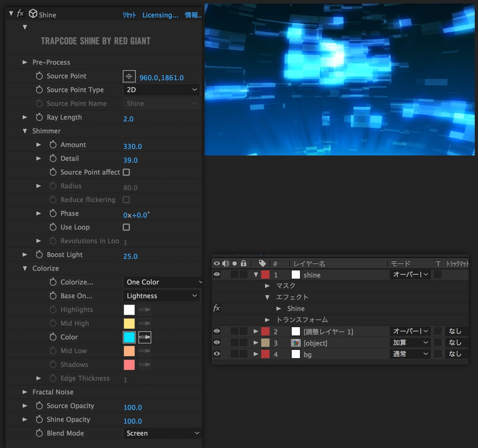This screenshot has width=478, height=448.
Task: Open the cyan Color swatch
Action: click(129, 337)
